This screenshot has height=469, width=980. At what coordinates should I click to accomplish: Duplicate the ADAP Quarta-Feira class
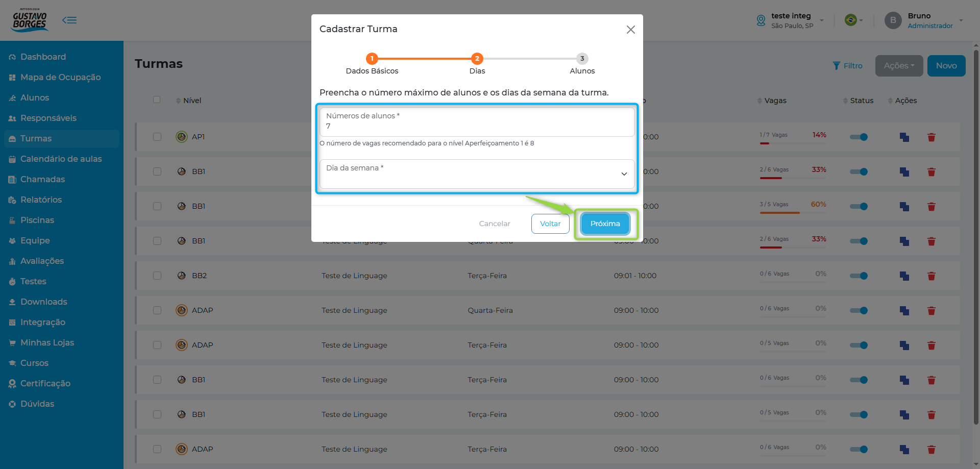point(904,311)
